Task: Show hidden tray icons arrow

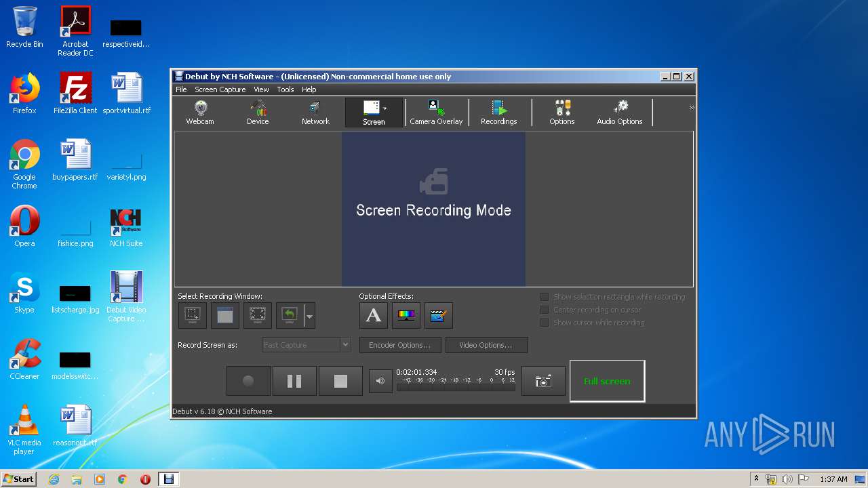Action: [756, 479]
